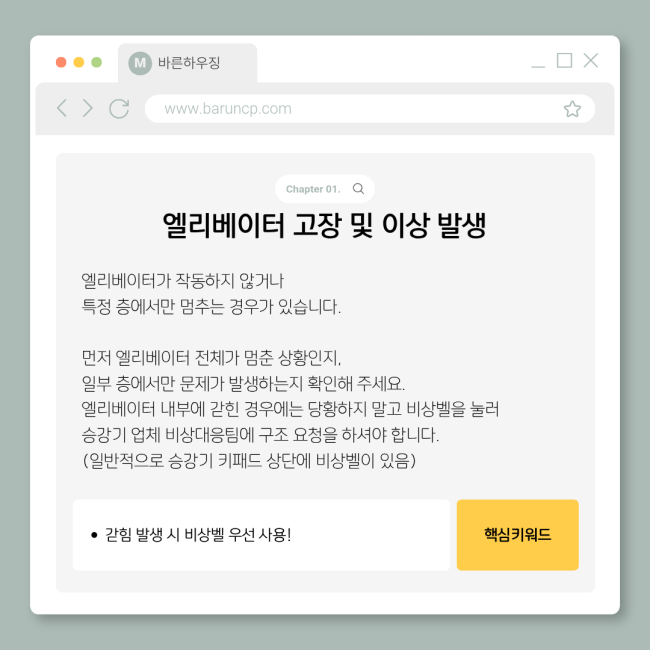Screen dimensions: 650x650
Task: Click the first paragraph 엘리베이터가 작동하지 않거나
Action: [x=211, y=294]
